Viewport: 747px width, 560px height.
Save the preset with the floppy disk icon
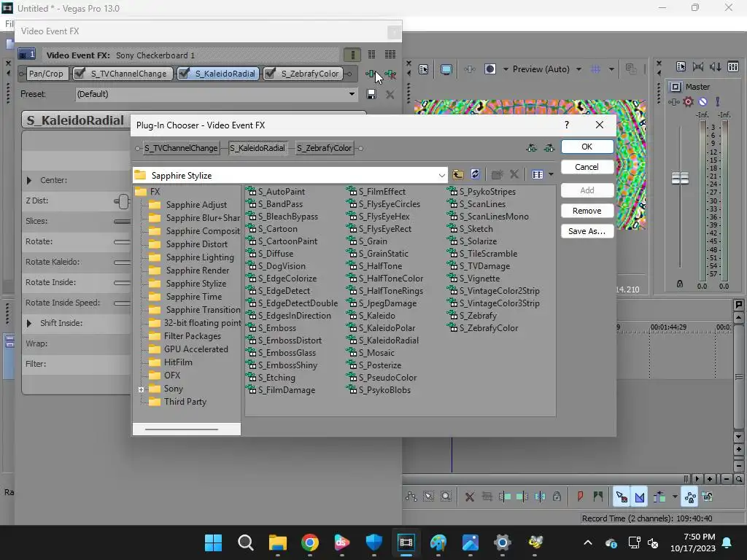click(x=371, y=94)
